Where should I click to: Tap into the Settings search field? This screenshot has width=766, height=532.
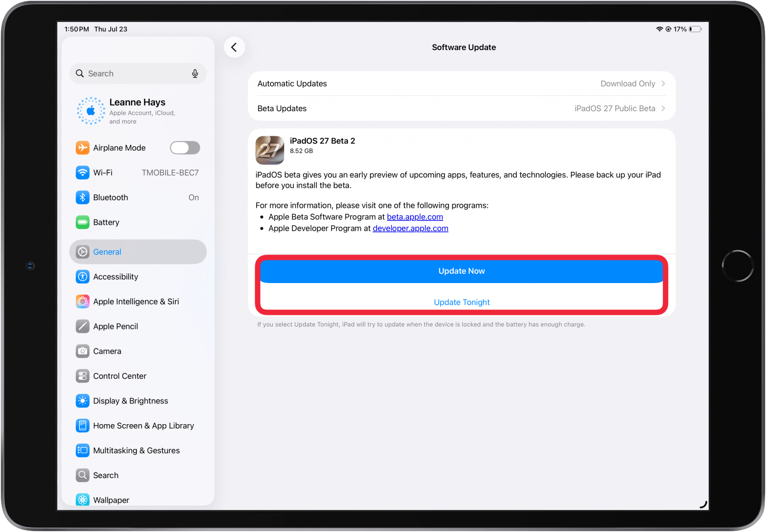coord(138,74)
